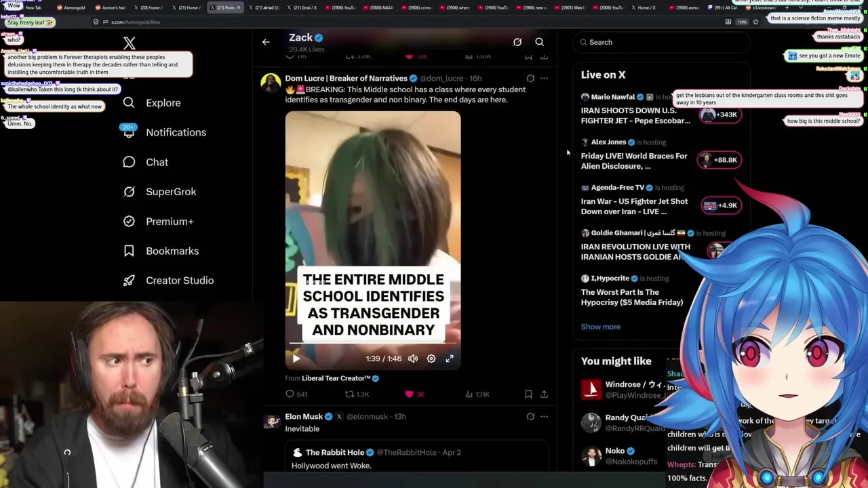The width and height of the screenshot is (868, 488).
Task: Open the Notifications bell icon
Action: (129, 132)
